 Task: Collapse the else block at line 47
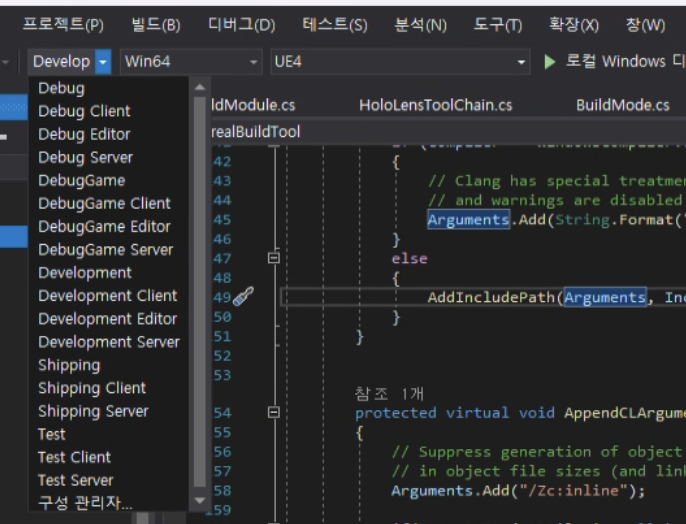pos(274,258)
